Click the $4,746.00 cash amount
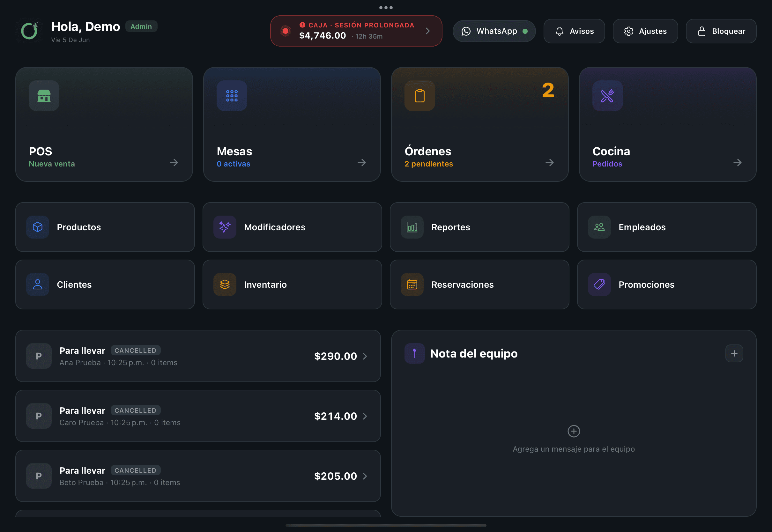This screenshot has height=532, width=772. pyautogui.click(x=322, y=36)
